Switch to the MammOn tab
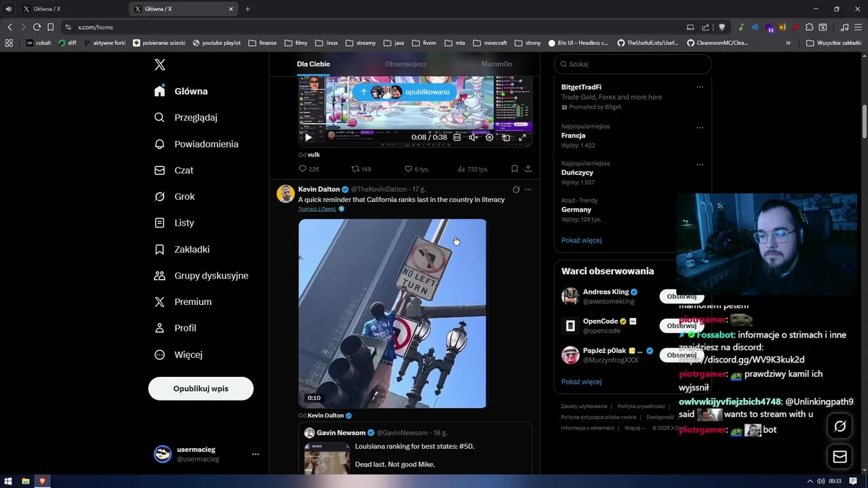868x488 pixels. coord(496,64)
